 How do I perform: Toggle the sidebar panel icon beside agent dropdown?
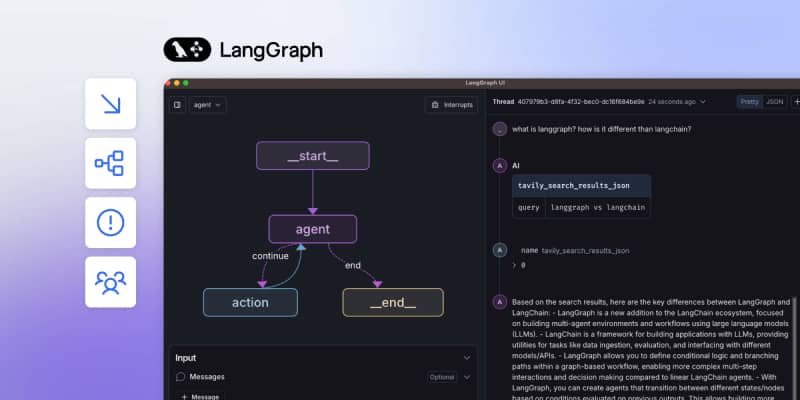pos(177,105)
